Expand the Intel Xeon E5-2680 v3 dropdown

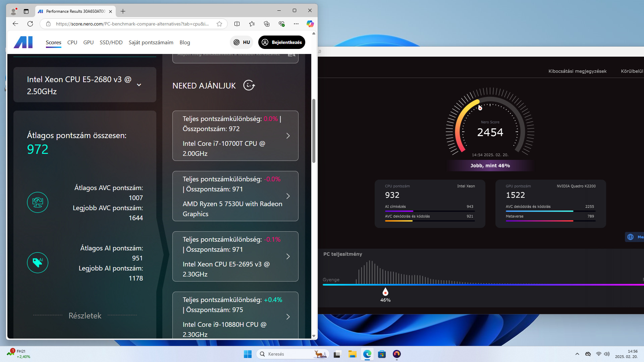tap(139, 85)
